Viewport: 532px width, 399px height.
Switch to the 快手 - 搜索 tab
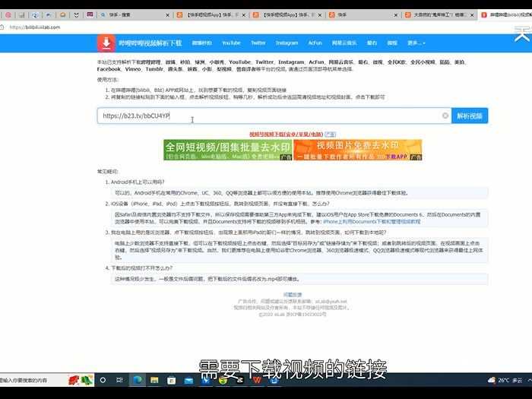click(134, 15)
